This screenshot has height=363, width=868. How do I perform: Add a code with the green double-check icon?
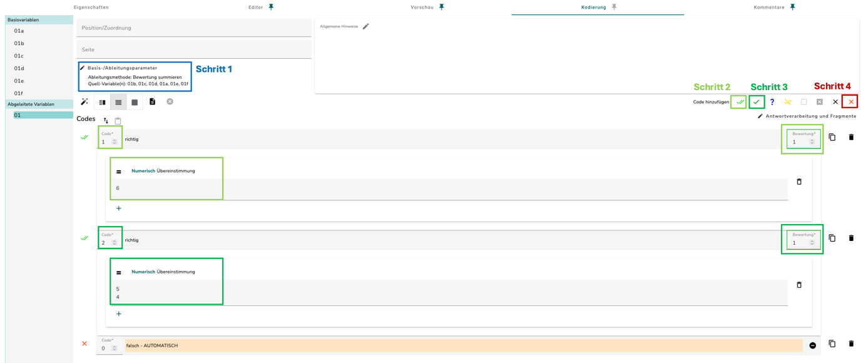click(x=740, y=102)
